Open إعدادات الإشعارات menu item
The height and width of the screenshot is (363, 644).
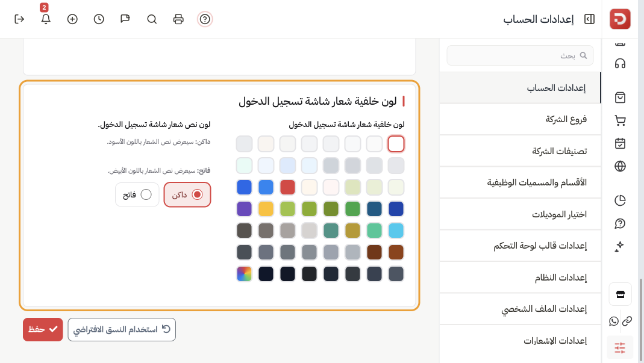(521, 341)
